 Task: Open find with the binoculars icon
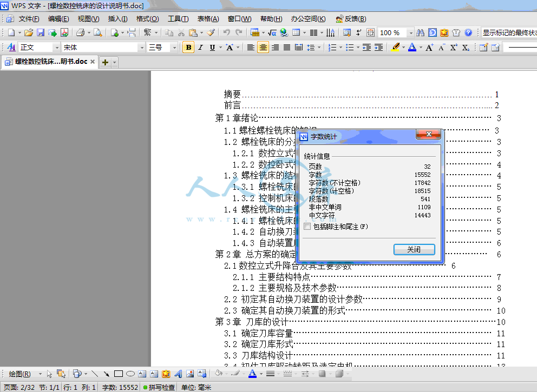click(420, 32)
